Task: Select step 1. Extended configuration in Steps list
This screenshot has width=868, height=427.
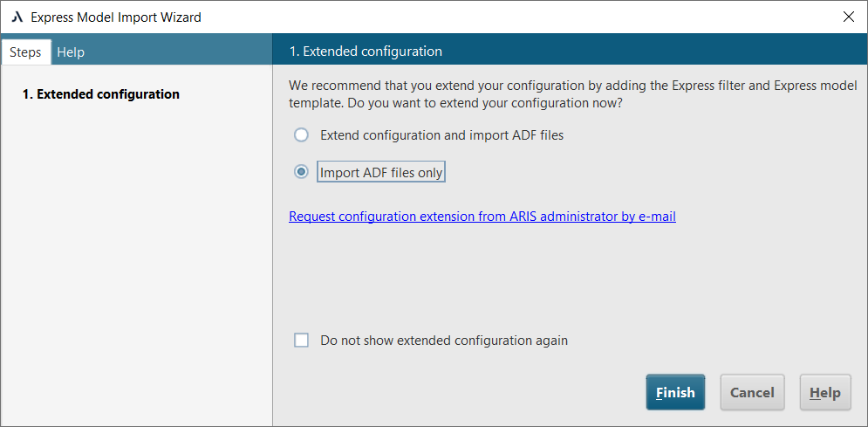Action: point(100,94)
